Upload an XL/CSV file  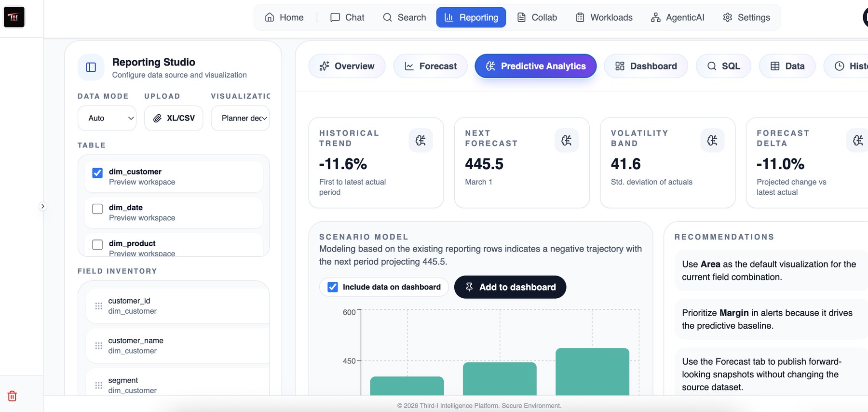click(174, 118)
